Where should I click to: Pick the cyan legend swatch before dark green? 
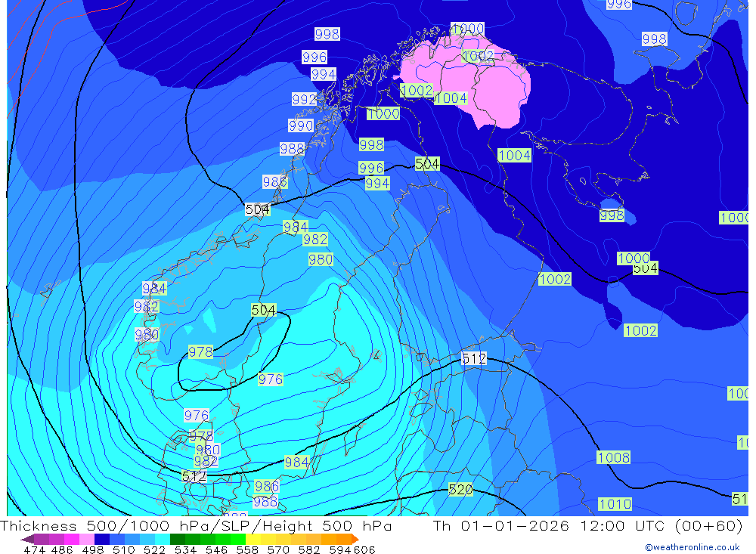163,539
